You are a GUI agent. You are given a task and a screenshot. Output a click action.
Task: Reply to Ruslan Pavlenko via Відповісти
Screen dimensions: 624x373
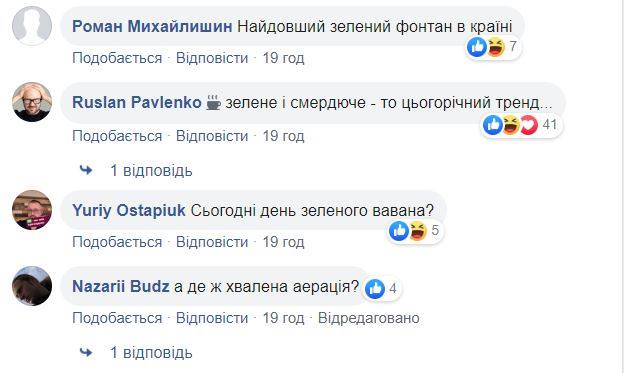tap(212, 136)
